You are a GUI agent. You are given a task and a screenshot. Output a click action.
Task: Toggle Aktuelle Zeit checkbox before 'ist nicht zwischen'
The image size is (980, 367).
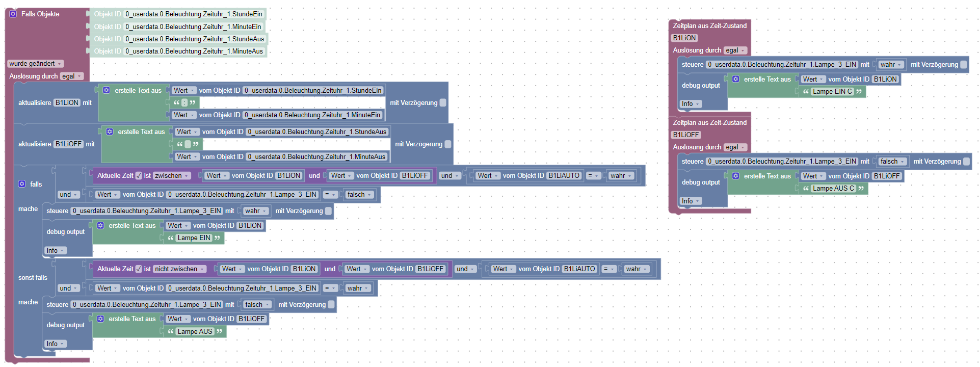coord(139,269)
